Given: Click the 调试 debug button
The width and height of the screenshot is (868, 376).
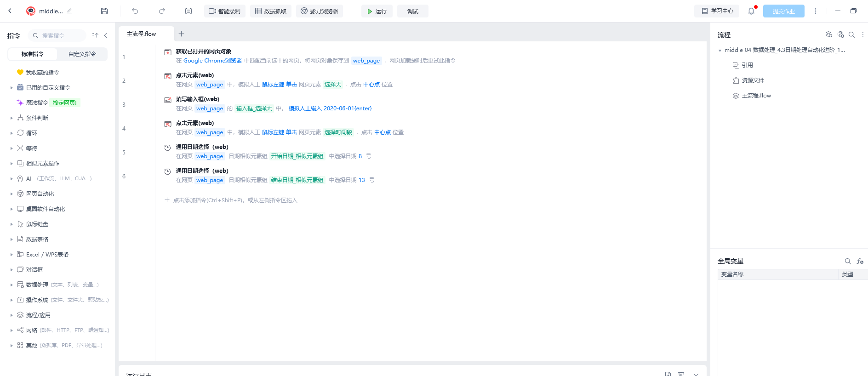Looking at the screenshot, I should pyautogui.click(x=413, y=11).
